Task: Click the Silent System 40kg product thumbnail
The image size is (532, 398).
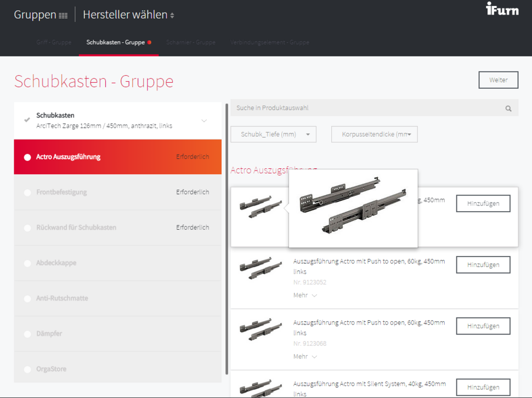Action: point(261,389)
